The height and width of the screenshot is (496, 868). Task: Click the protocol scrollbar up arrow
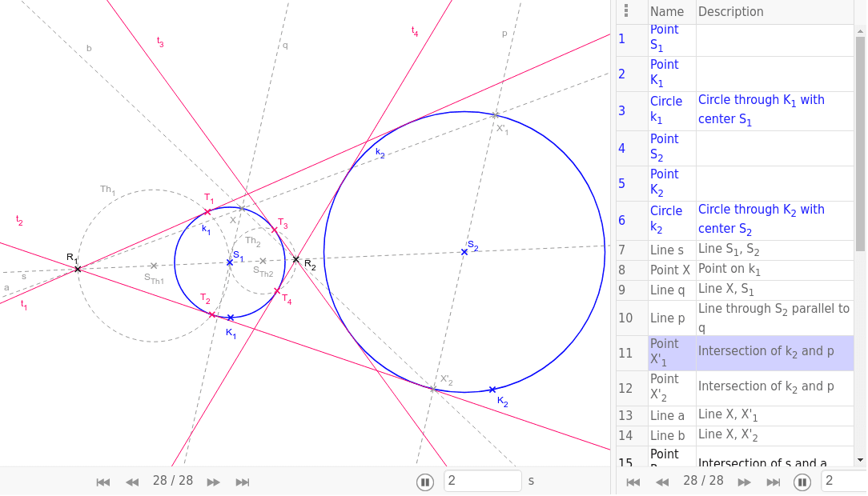coord(860,31)
